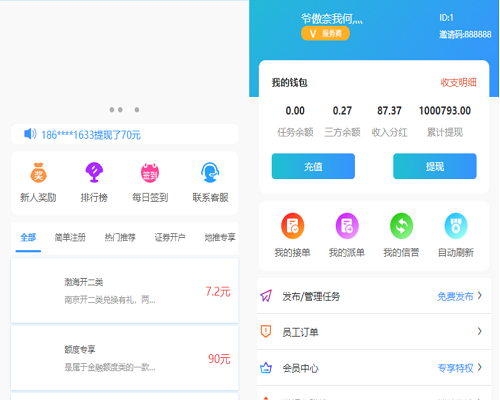Open the 员工订单 label
Screen dimensions: 500x400
tap(300, 332)
